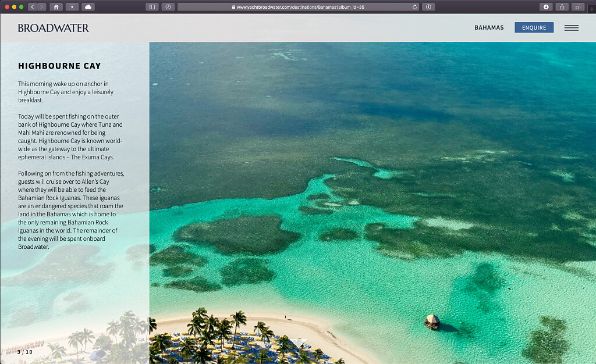This screenshot has width=596, height=364.
Task: Maximize the Safari window with the green button
Action: pyautogui.click(x=22, y=7)
